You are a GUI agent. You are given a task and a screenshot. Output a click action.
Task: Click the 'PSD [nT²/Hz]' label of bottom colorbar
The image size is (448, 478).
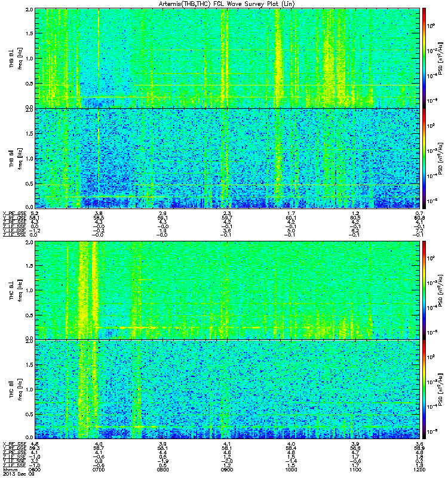click(440, 390)
